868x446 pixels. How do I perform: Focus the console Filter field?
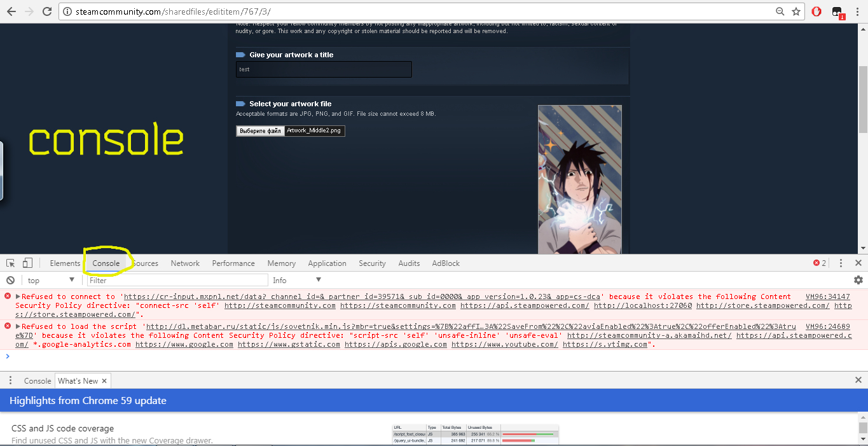(x=177, y=280)
